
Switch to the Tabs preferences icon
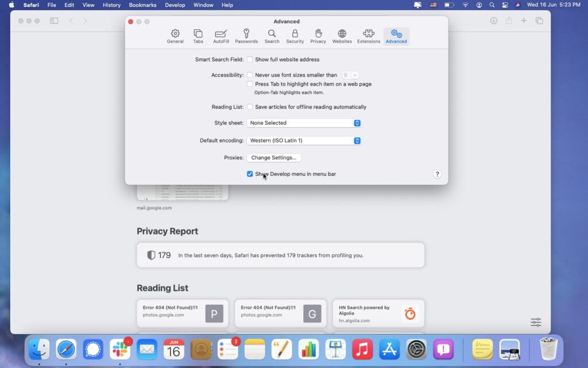click(x=198, y=34)
